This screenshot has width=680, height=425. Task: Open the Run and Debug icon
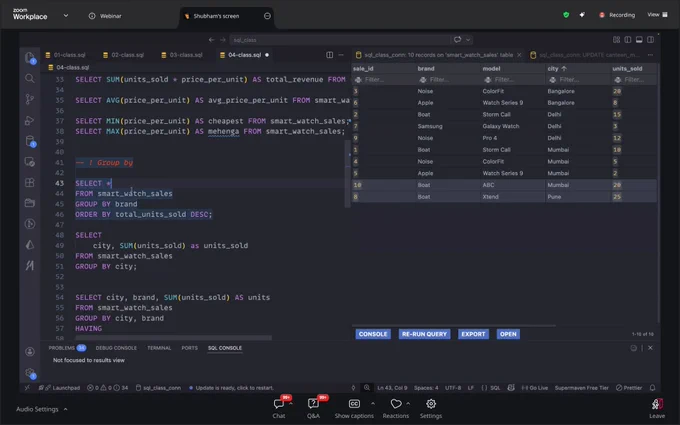[29, 120]
